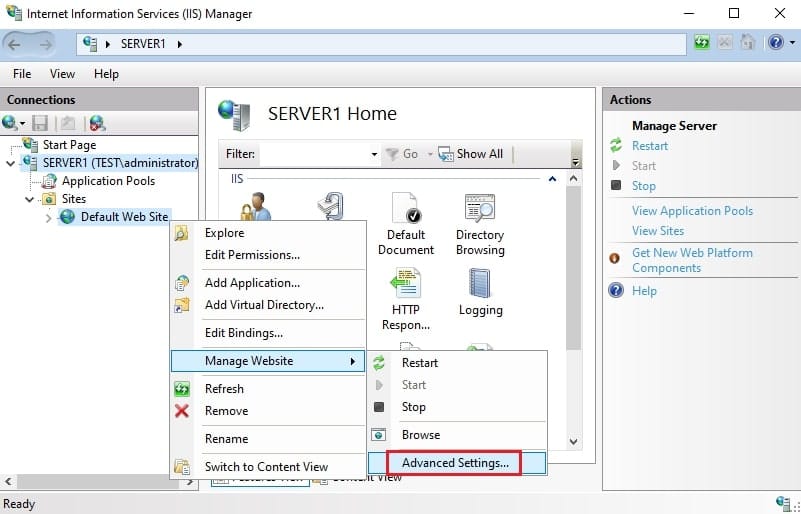Choose Add Virtual Directory... menu item
Image resolution: width=801 pixels, height=514 pixels.
point(268,305)
